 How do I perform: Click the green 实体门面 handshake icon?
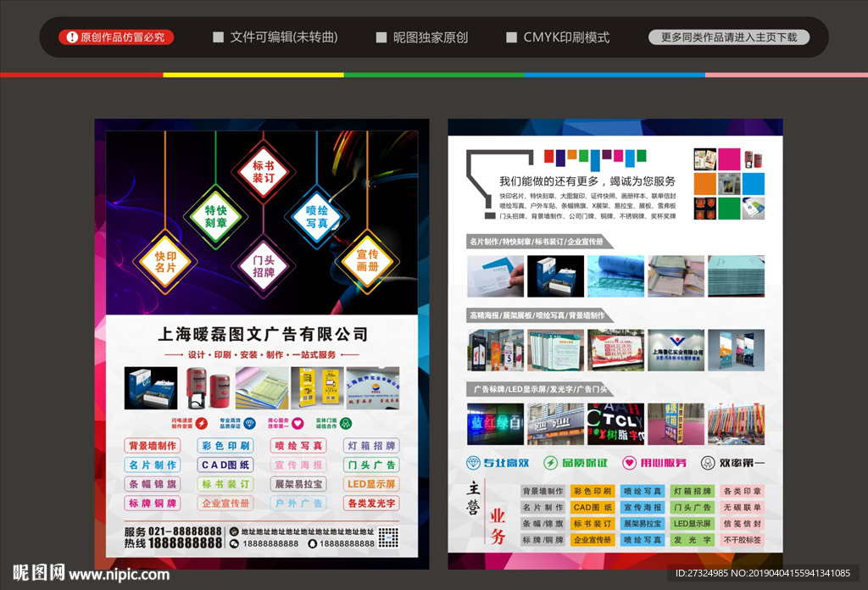[x=347, y=423]
